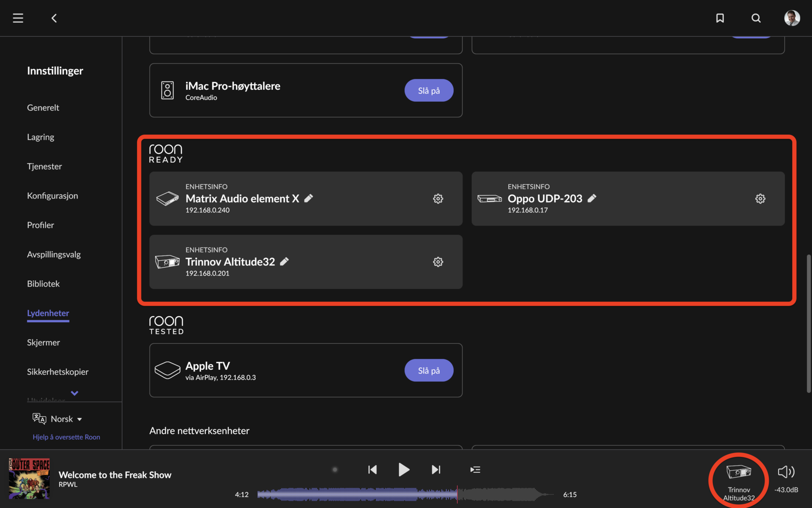Enable Apple TV with Slå på
The height and width of the screenshot is (508, 812).
tap(429, 371)
